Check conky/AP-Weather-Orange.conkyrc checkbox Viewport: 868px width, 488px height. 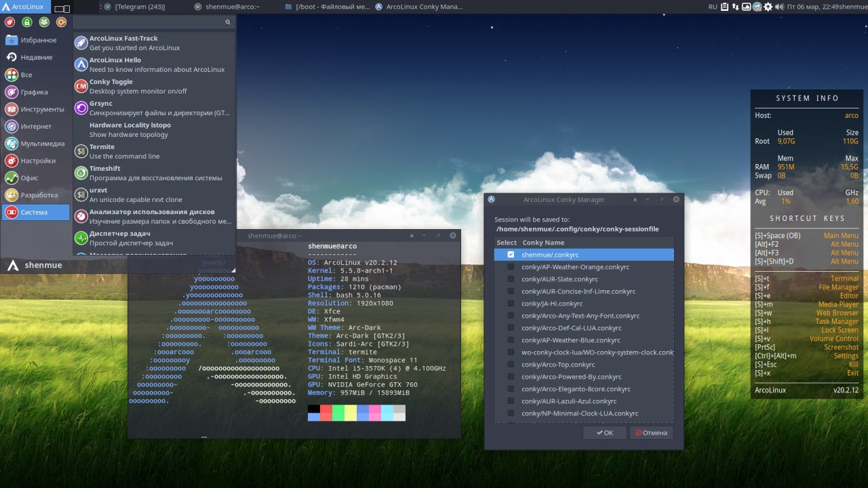coord(511,267)
